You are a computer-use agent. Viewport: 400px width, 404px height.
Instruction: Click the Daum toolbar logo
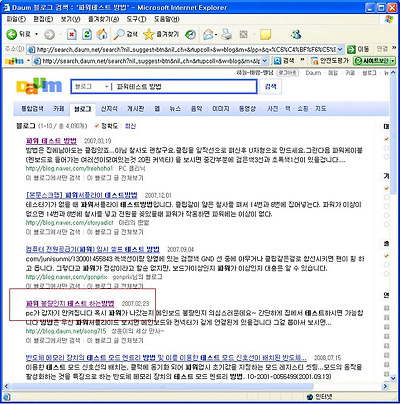(x=14, y=61)
